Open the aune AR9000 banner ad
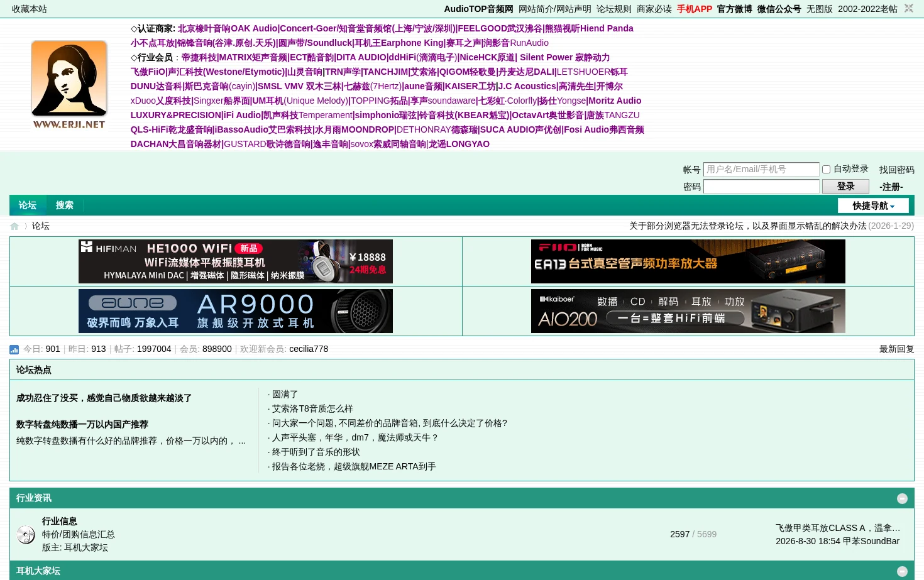Viewport: 924px width, 580px height. tap(236, 311)
